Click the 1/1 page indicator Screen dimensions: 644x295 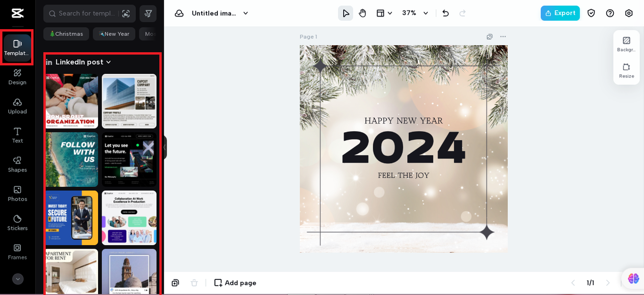click(x=590, y=283)
